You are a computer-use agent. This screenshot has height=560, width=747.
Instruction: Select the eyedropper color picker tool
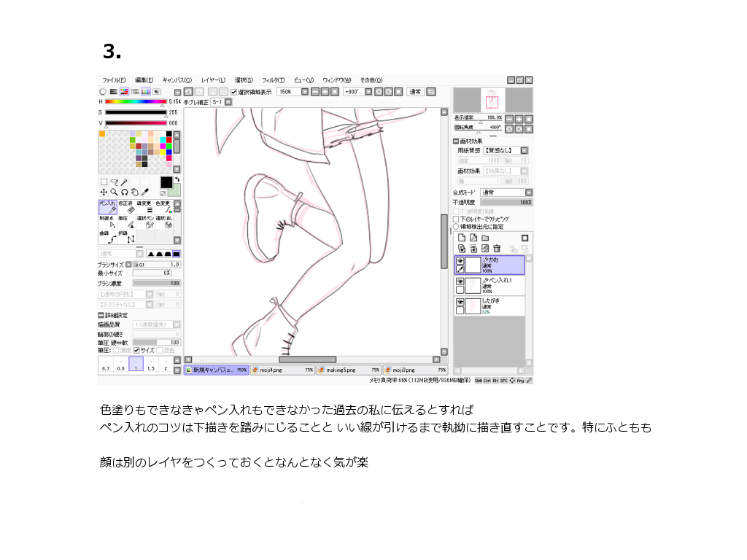[x=145, y=192]
